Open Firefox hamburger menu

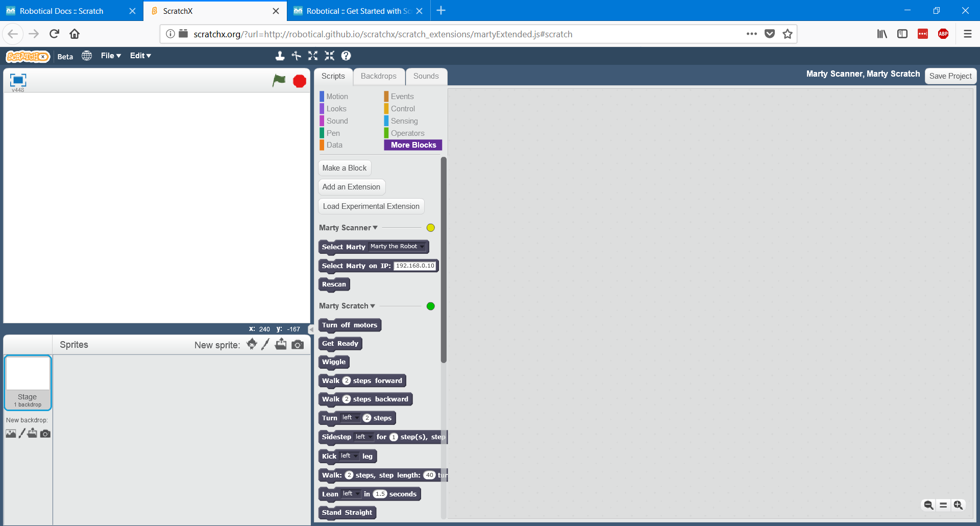[x=967, y=34]
